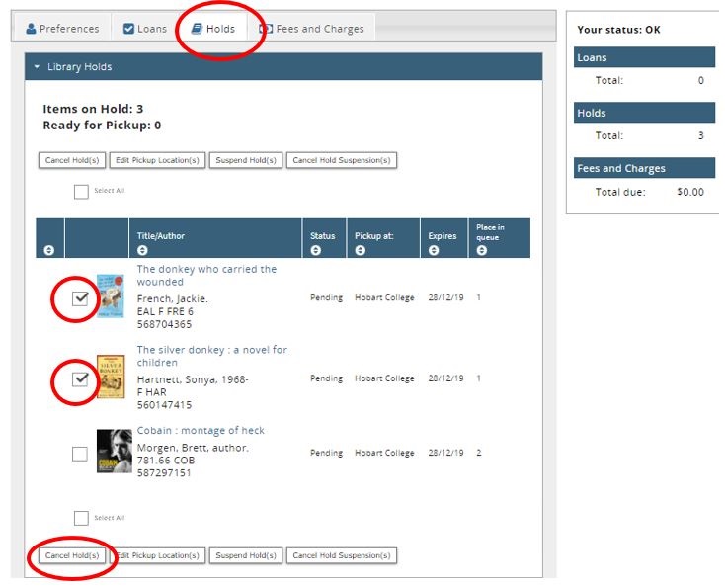The height and width of the screenshot is (588, 725).
Task: Uncheck the hold for The silver donkey
Action: pyautogui.click(x=81, y=379)
